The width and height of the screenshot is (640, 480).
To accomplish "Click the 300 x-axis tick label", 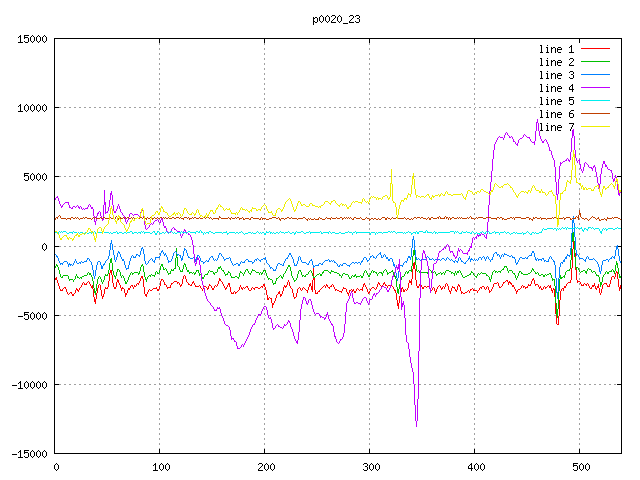I will pos(370,467).
